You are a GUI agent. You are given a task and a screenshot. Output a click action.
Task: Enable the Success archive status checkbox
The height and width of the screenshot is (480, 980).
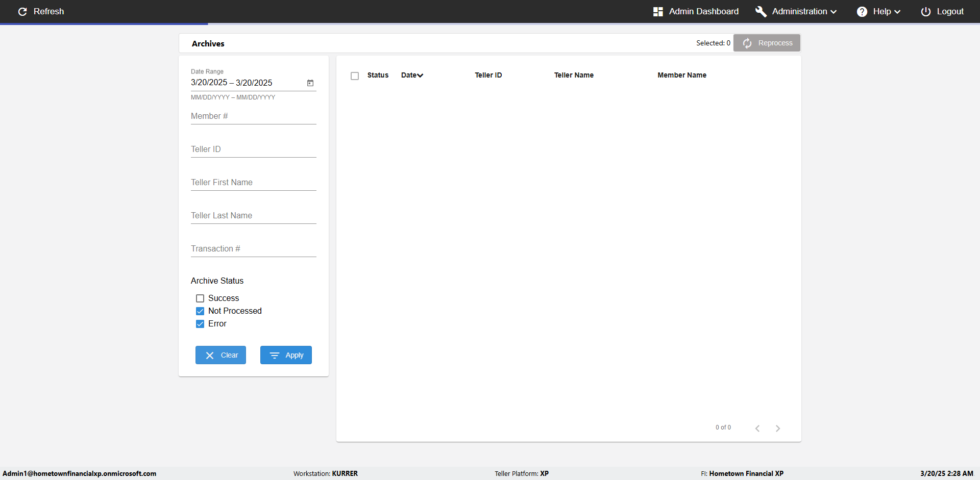(200, 298)
